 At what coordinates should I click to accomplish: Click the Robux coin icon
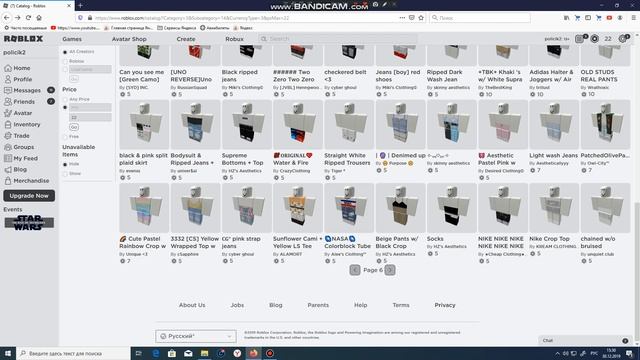(595, 39)
